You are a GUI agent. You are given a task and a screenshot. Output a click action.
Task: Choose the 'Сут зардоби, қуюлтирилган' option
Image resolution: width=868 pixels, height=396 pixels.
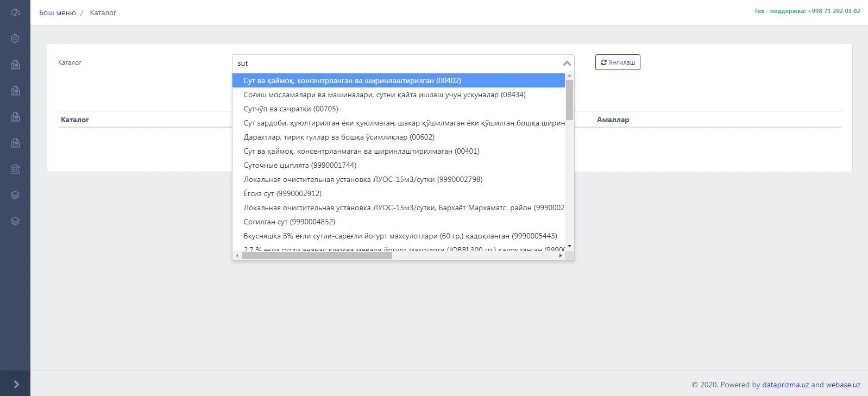399,123
